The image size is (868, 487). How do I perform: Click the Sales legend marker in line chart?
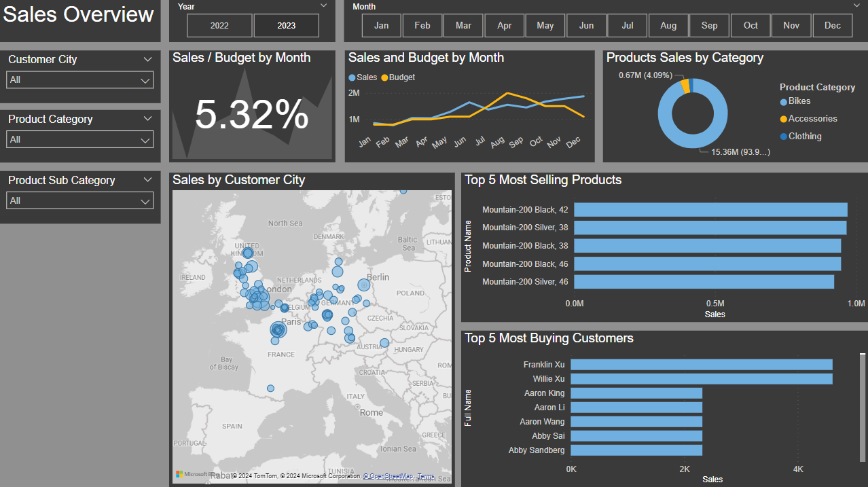coord(352,78)
